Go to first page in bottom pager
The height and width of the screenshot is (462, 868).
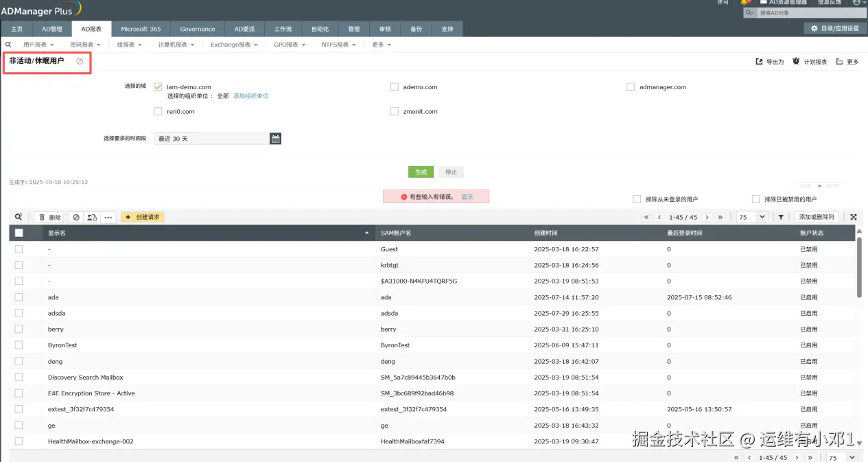[736, 458]
